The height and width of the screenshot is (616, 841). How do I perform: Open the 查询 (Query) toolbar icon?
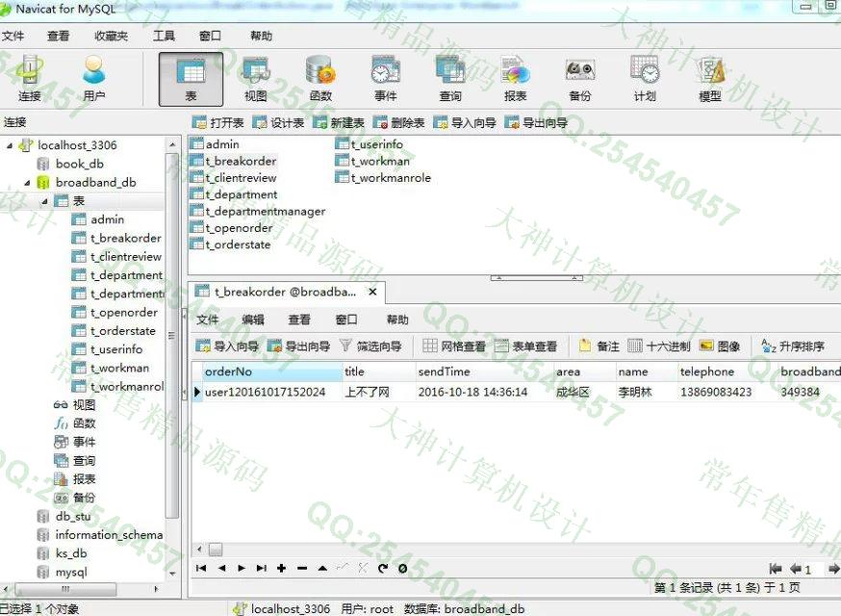[450, 78]
